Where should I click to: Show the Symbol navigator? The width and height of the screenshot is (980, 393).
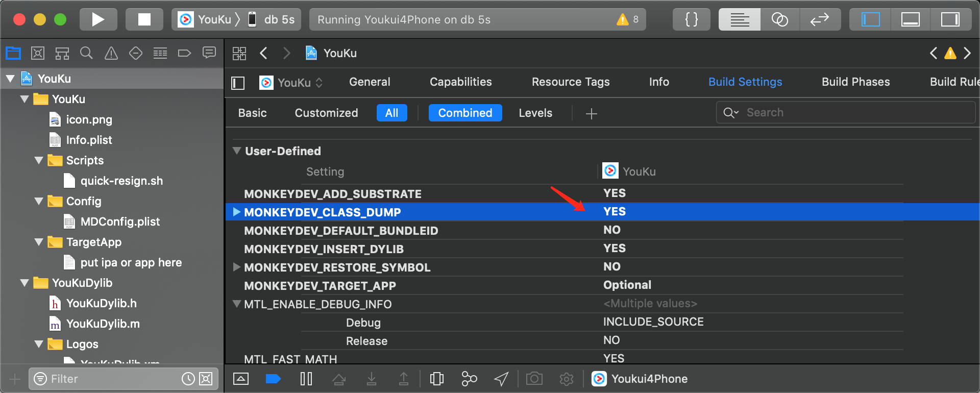62,53
